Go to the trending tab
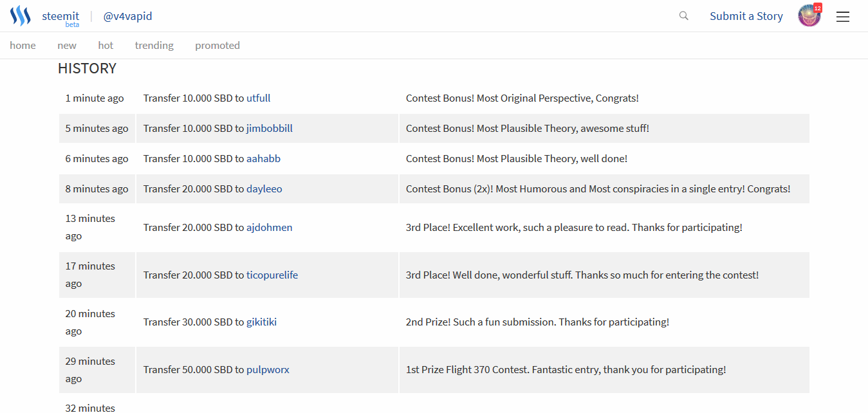The image size is (868, 413). (154, 46)
